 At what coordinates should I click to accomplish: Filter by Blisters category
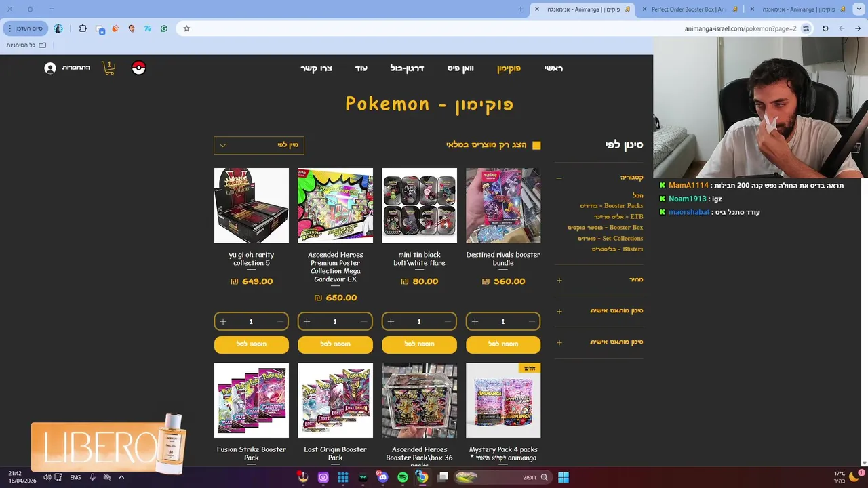pos(617,249)
